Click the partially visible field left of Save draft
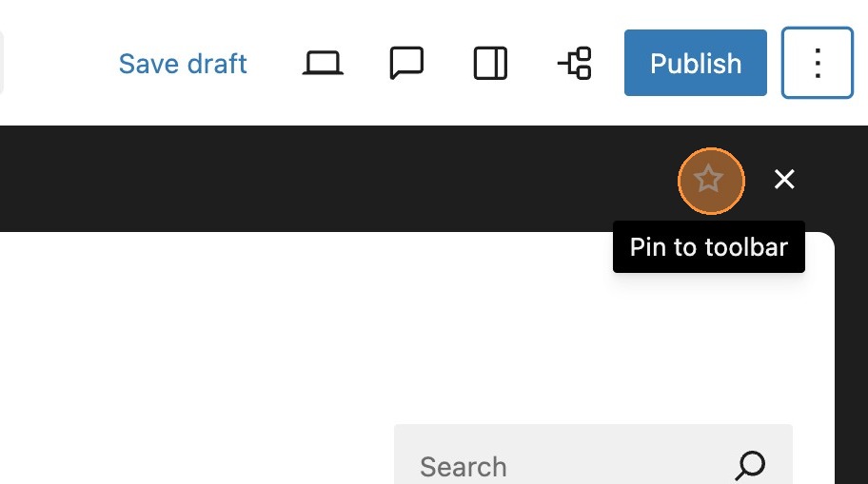 2,64
